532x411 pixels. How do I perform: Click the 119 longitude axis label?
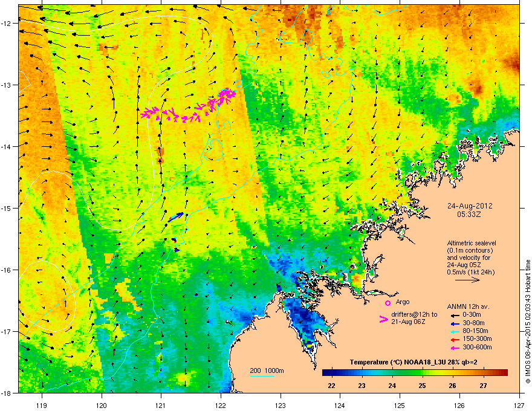[x=42, y=405]
